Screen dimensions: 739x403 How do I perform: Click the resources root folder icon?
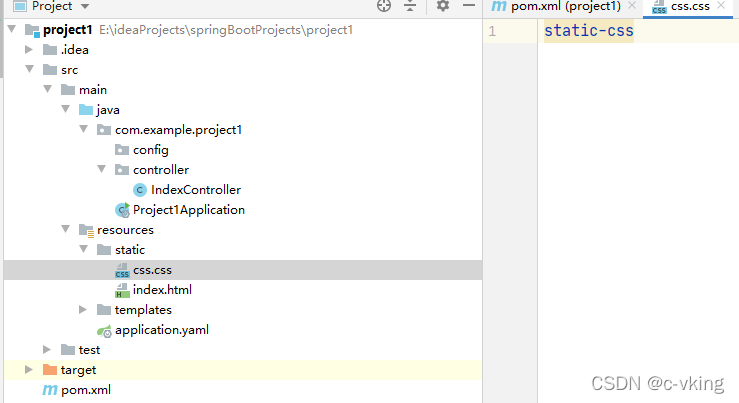(86, 230)
